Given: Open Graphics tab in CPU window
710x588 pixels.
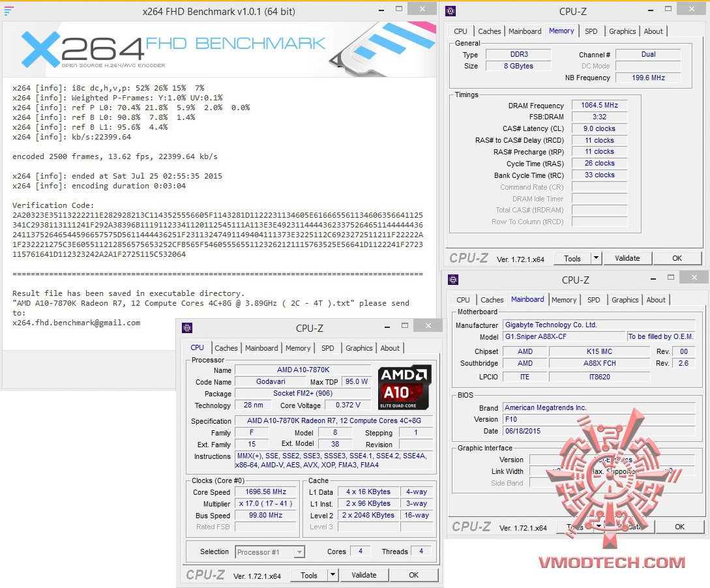Looking at the screenshot, I should point(359,348).
